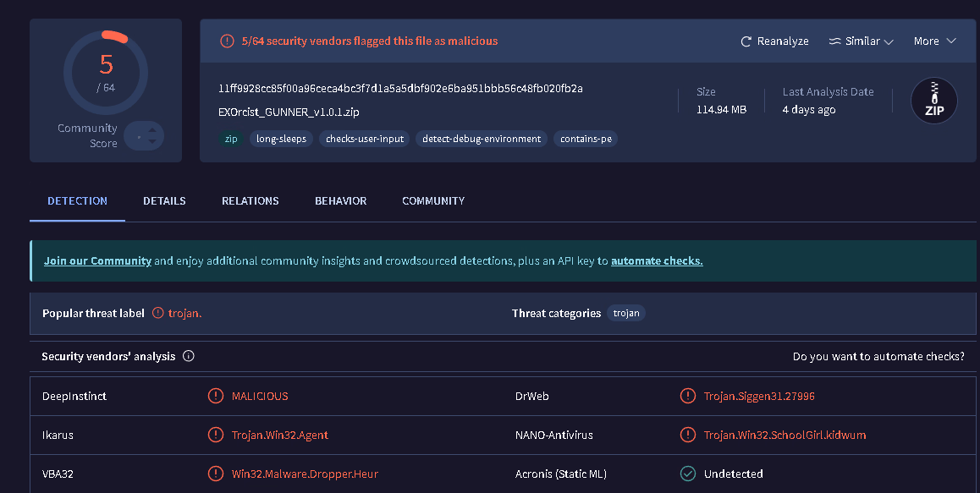980x493 pixels.
Task: Upvote the community score with up arrow
Action: coord(151,129)
